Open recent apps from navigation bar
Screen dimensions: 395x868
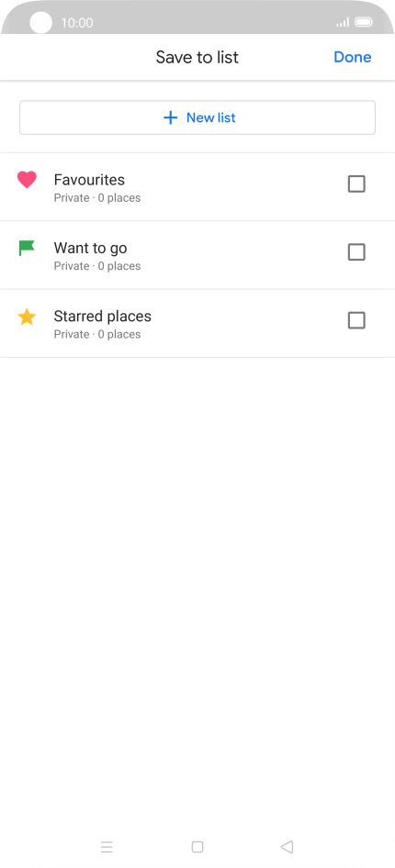(107, 847)
